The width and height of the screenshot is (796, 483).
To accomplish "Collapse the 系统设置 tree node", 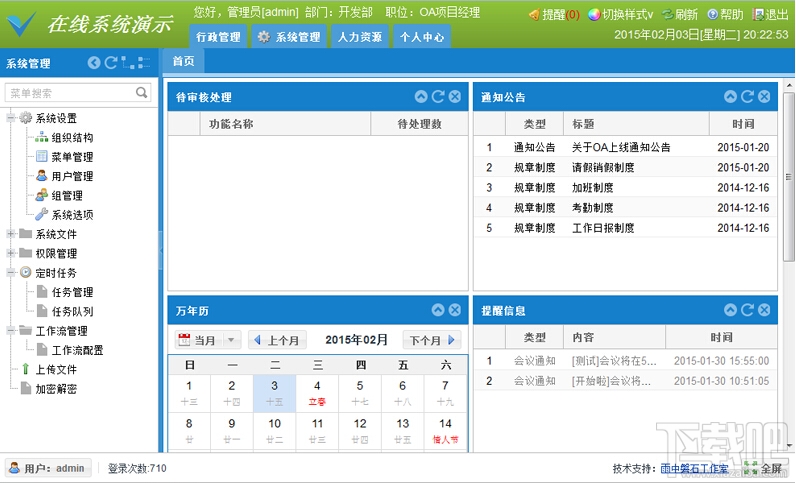I will pos(10,118).
